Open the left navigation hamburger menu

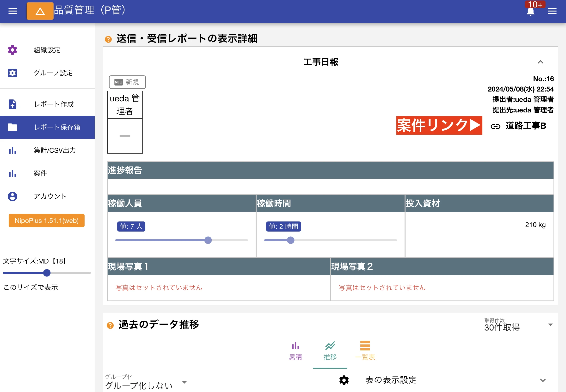[x=12, y=11]
